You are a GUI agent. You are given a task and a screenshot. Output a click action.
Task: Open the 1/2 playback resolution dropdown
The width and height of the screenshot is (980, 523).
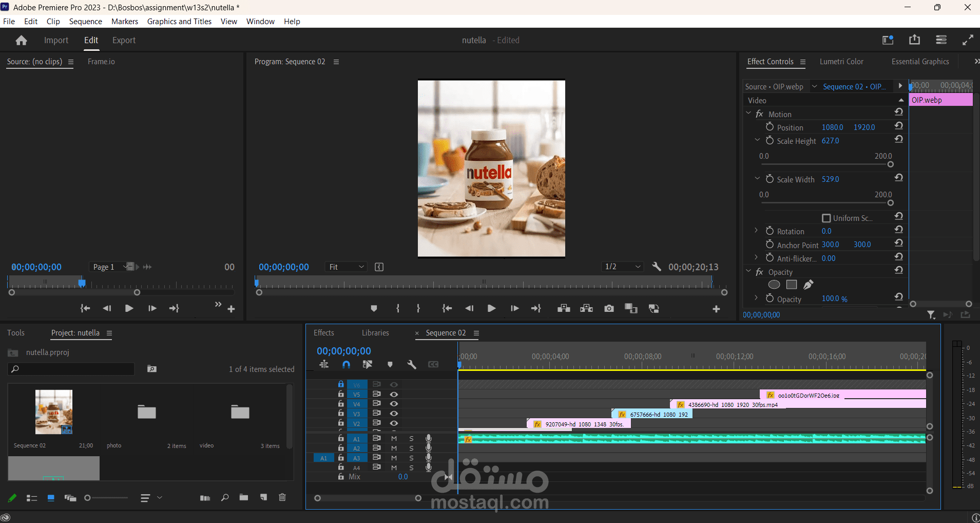(623, 267)
